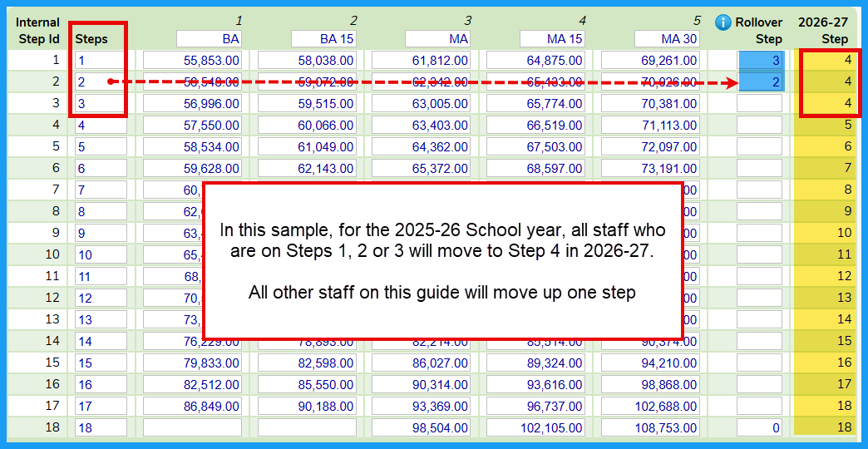Image resolution: width=868 pixels, height=449 pixels.
Task: Click the MA 15 field 102,105.00
Action: click(536, 427)
